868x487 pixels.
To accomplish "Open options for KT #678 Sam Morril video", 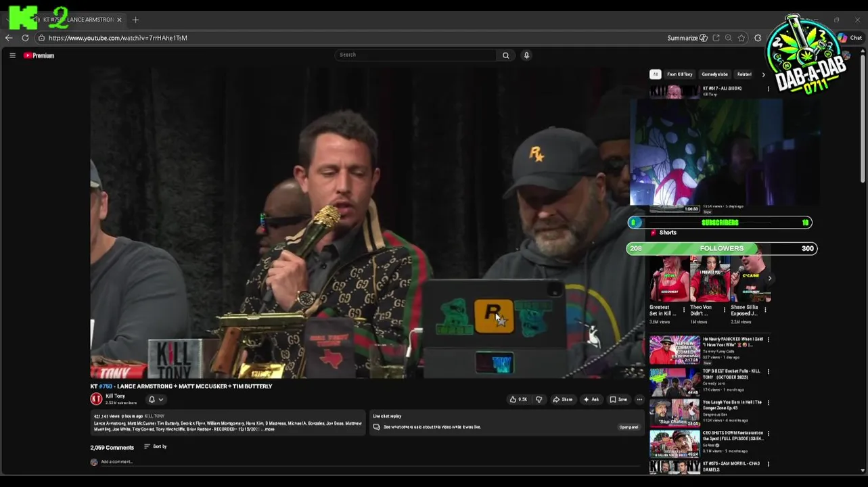I will pos(768,465).
